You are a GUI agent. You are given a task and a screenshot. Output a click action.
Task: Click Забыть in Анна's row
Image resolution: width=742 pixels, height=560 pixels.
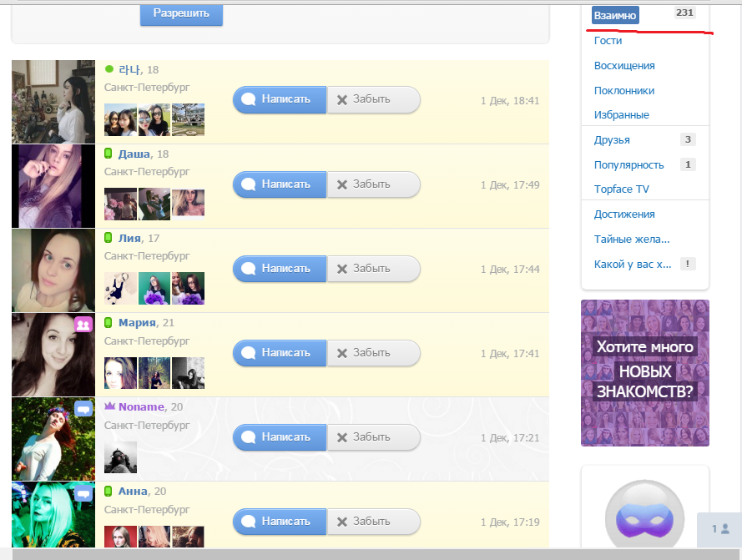point(373,521)
